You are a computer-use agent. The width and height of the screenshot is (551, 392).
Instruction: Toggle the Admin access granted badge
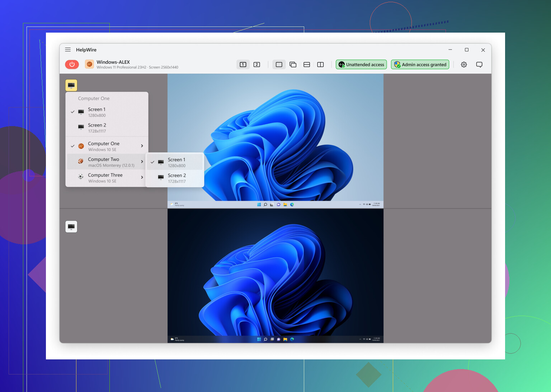420,64
